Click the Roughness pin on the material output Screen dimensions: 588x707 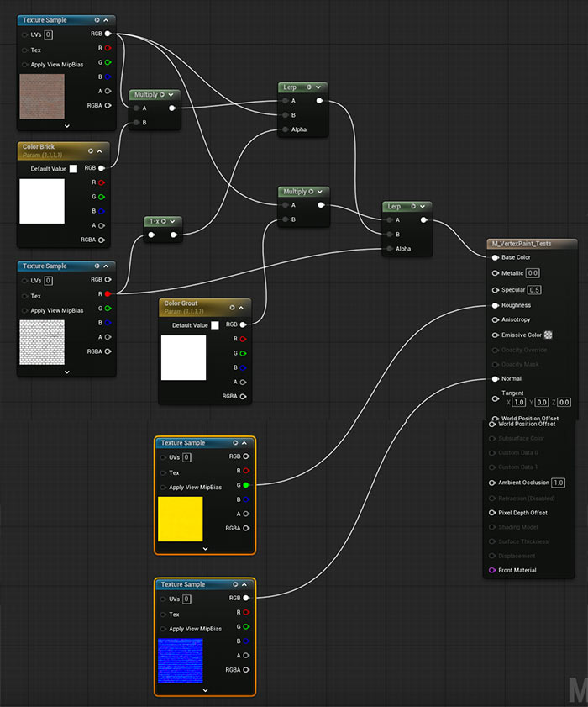495,305
